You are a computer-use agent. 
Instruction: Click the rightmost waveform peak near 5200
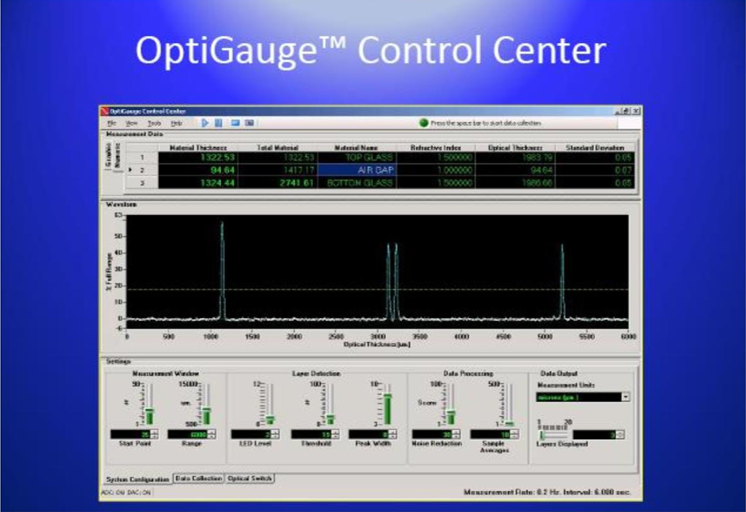pyautogui.click(x=562, y=281)
